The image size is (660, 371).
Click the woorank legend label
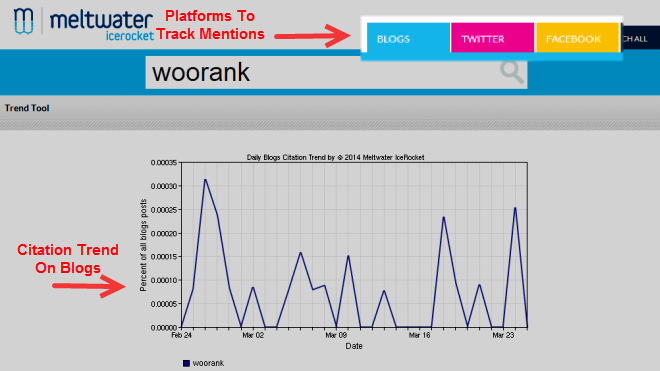[x=208, y=363]
